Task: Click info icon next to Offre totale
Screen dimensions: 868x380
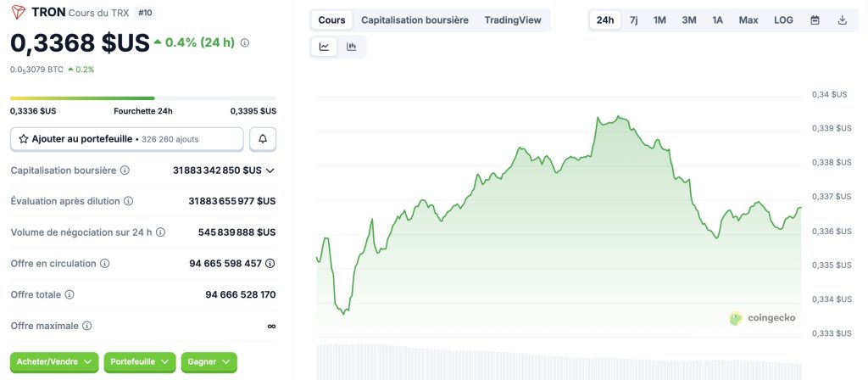Action: [70, 294]
